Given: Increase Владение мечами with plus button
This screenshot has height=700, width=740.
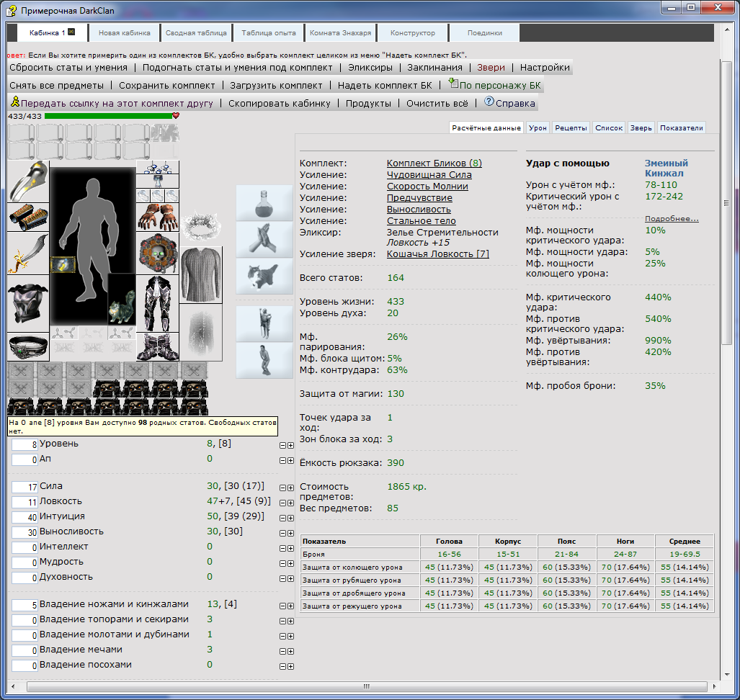Looking at the screenshot, I should (x=290, y=651).
